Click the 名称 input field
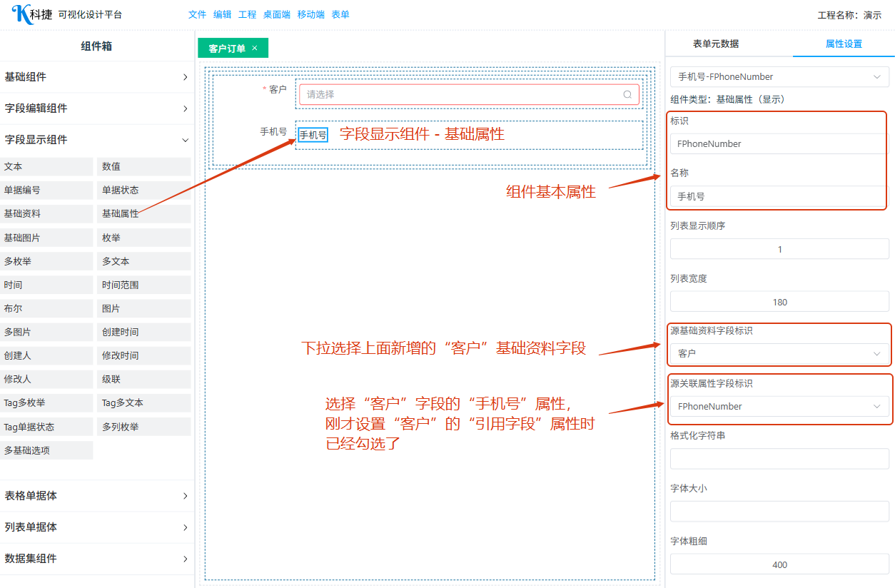 [x=779, y=196]
